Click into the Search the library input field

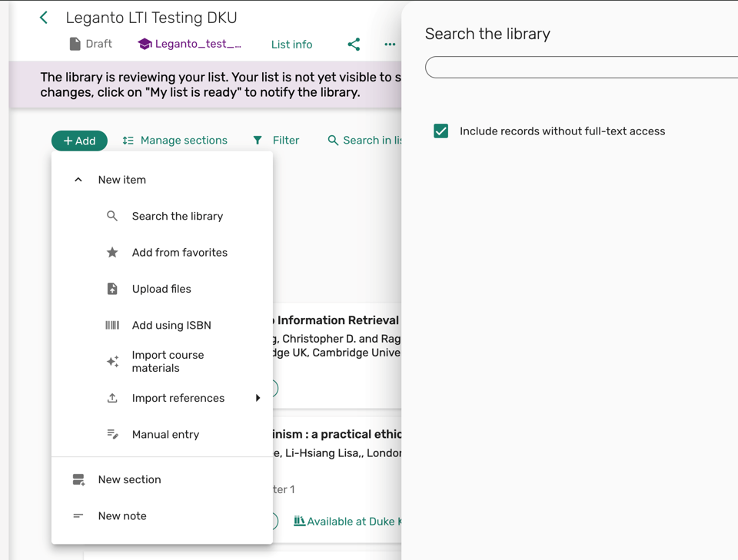(581, 68)
